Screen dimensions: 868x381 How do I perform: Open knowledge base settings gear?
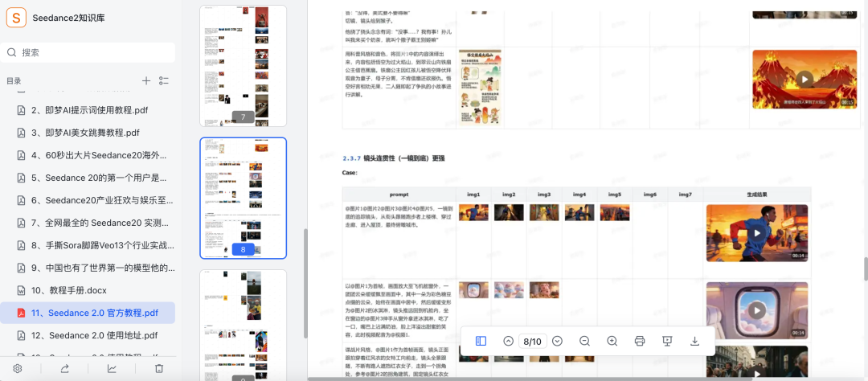(17, 369)
